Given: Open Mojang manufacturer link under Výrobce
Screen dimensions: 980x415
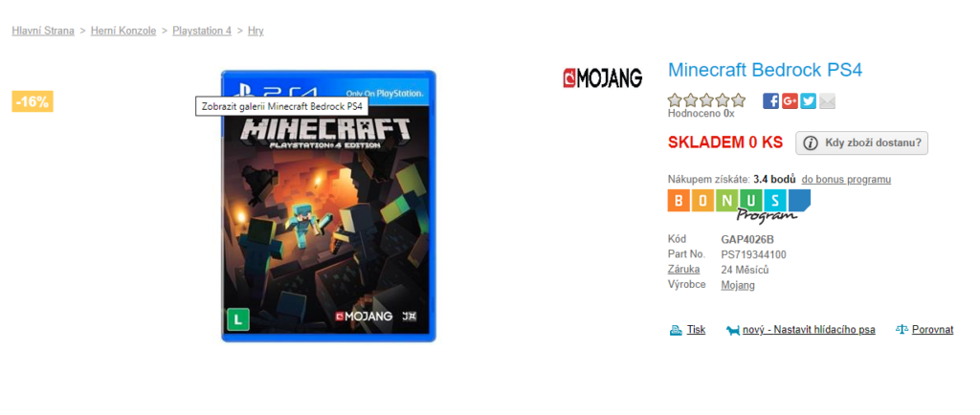Looking at the screenshot, I should pyautogui.click(x=738, y=285).
